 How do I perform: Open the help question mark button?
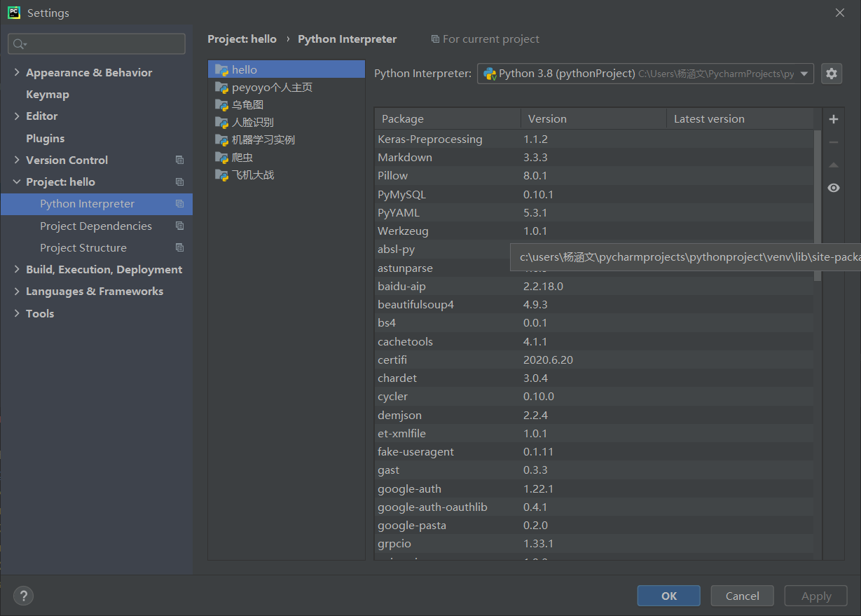click(23, 596)
